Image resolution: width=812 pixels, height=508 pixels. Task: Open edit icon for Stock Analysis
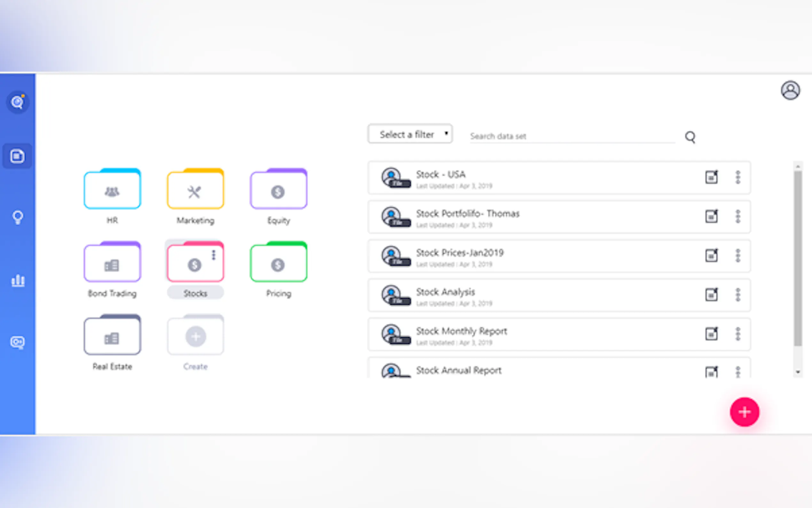pos(711,295)
